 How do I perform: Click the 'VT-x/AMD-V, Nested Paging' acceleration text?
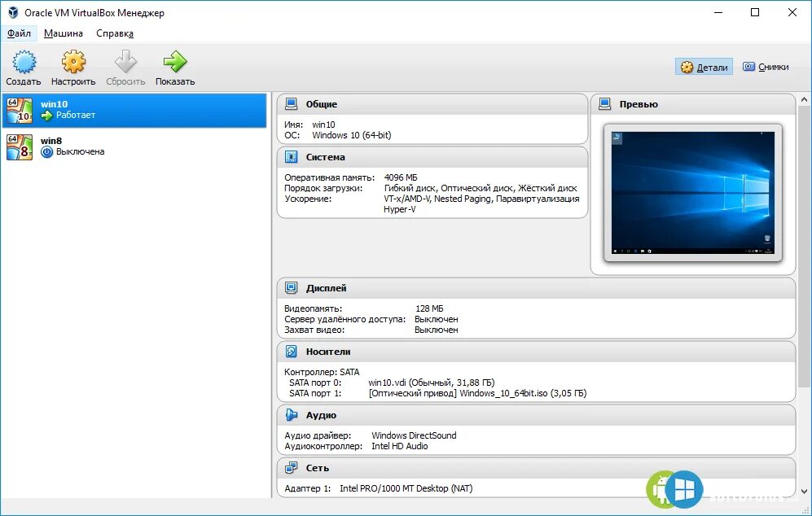[439, 199]
